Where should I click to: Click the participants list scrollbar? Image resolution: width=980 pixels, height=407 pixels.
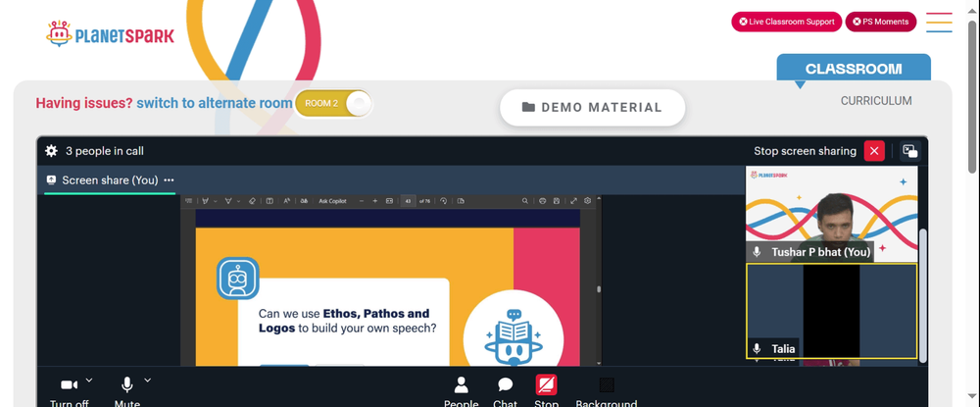923,294
